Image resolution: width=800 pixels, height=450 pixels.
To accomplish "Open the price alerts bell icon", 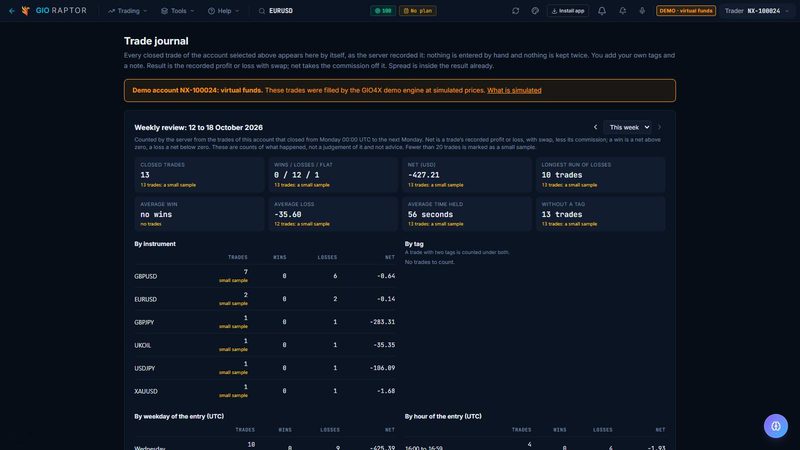I will [x=622, y=11].
